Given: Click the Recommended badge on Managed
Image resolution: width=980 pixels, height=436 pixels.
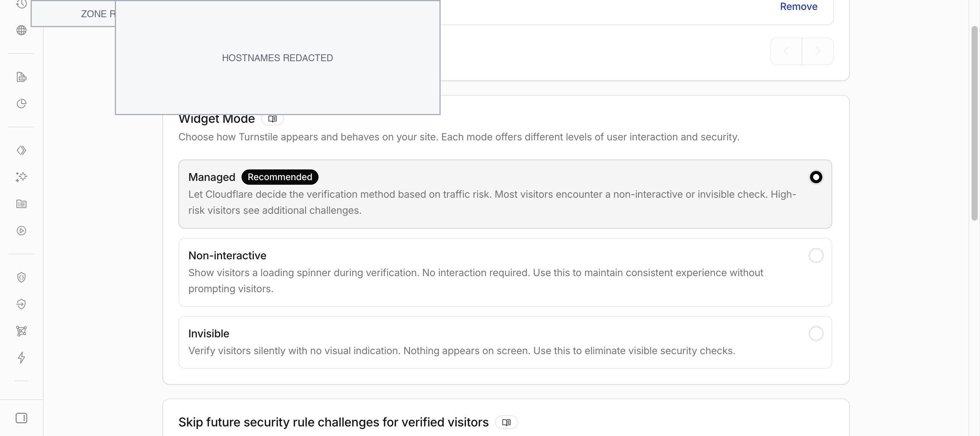Looking at the screenshot, I should [280, 177].
